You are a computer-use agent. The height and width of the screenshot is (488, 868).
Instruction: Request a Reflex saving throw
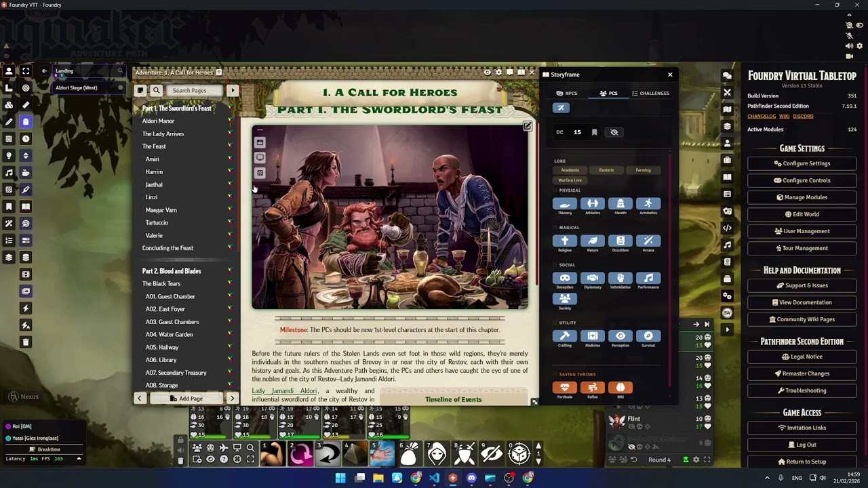point(593,387)
